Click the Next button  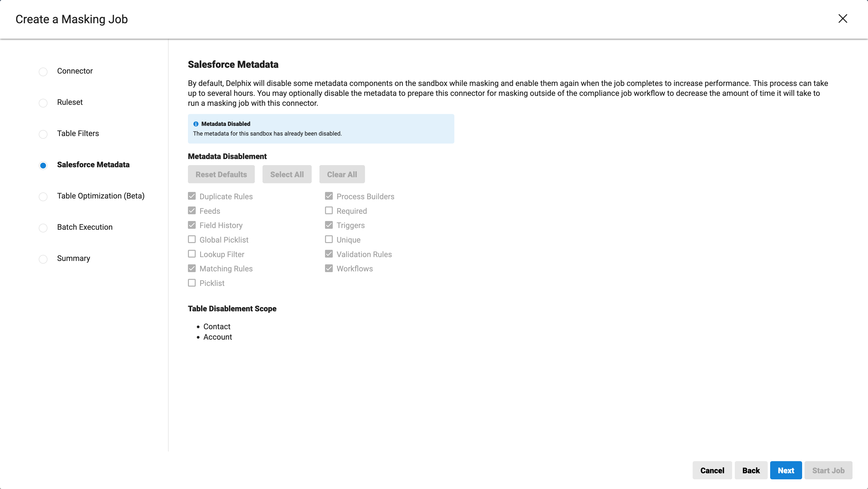(785, 470)
